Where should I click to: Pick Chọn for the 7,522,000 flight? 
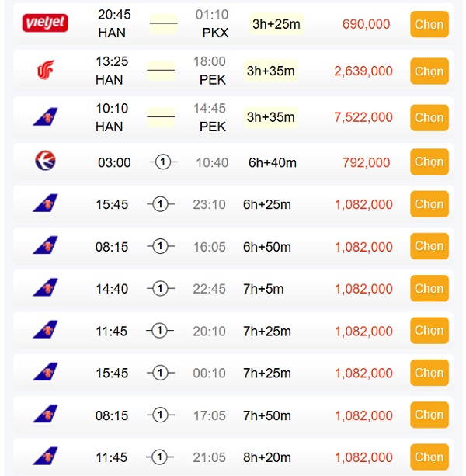(x=429, y=118)
